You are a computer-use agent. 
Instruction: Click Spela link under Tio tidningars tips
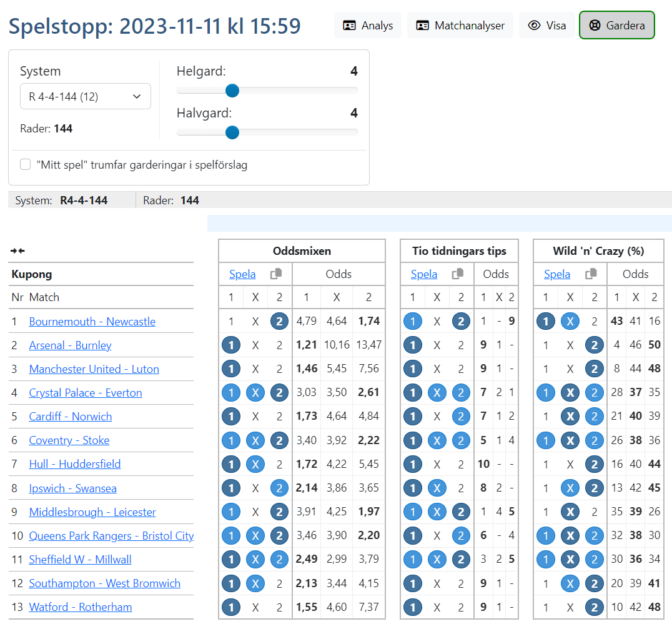click(x=424, y=274)
